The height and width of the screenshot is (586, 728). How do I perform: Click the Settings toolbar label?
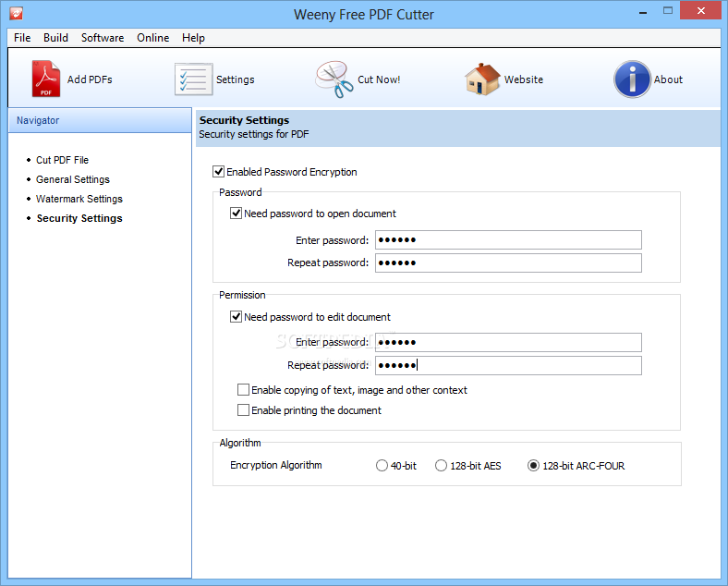(235, 79)
